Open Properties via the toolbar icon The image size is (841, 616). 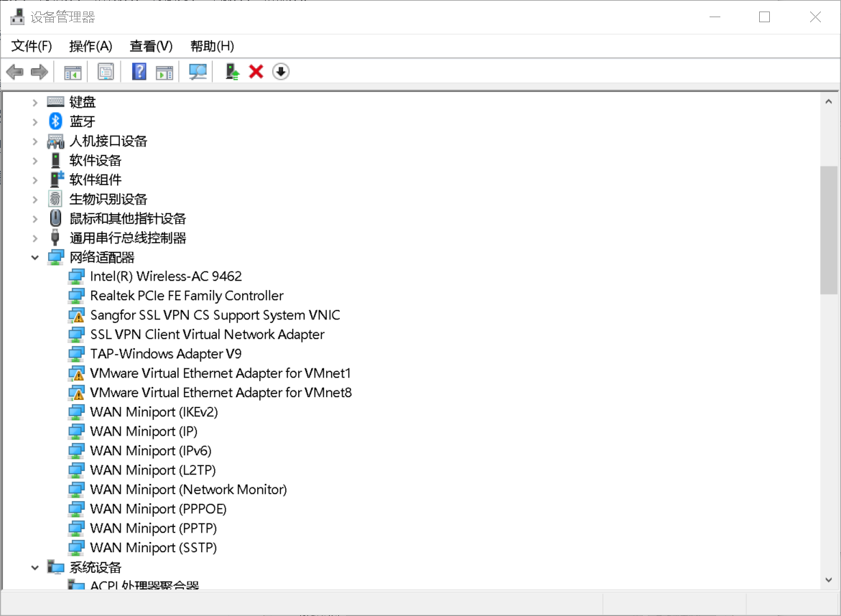(106, 71)
